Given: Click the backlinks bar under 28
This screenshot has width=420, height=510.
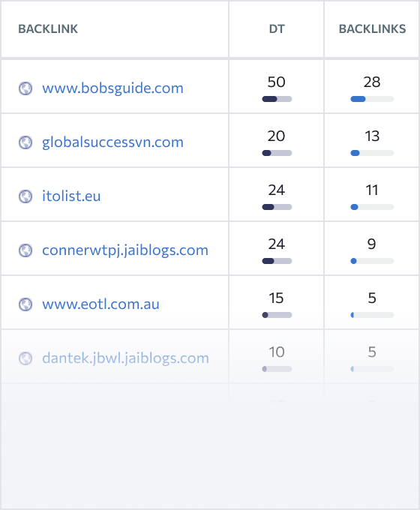Looking at the screenshot, I should (372, 99).
